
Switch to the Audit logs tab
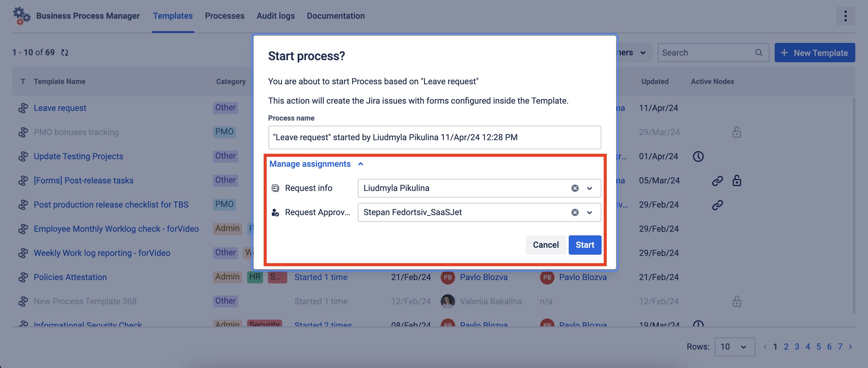coord(276,15)
